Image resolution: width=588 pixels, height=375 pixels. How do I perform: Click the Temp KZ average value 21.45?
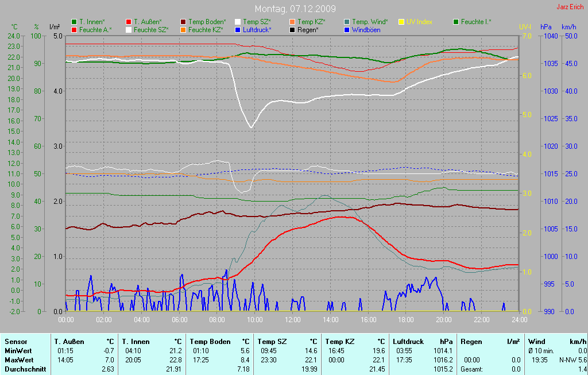click(377, 369)
